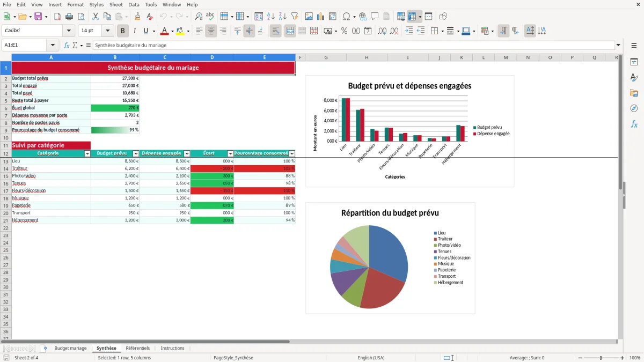
Task: Select column B header
Action: point(115,57)
